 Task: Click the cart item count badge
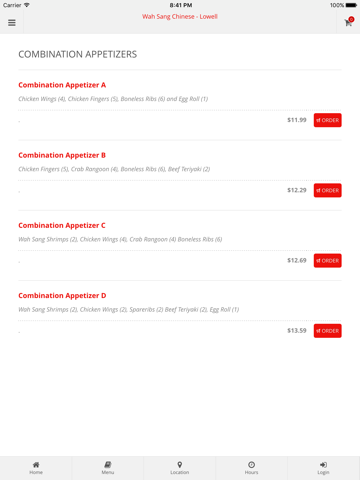click(351, 19)
